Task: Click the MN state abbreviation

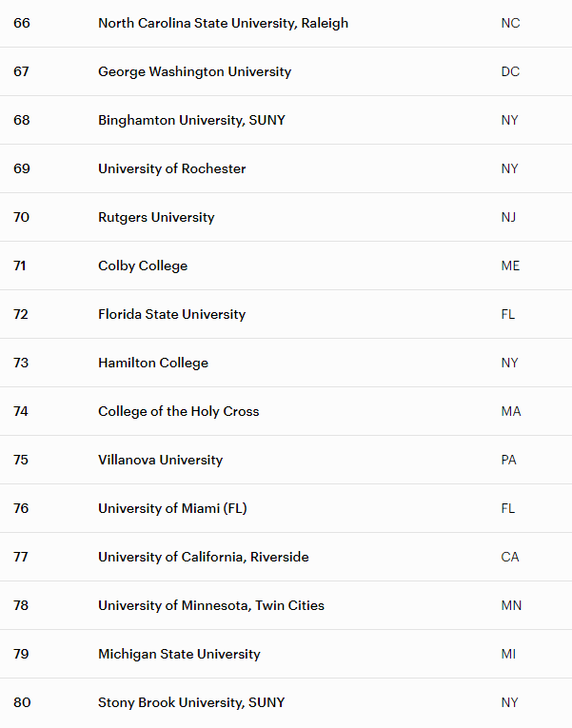Action: [511, 605]
